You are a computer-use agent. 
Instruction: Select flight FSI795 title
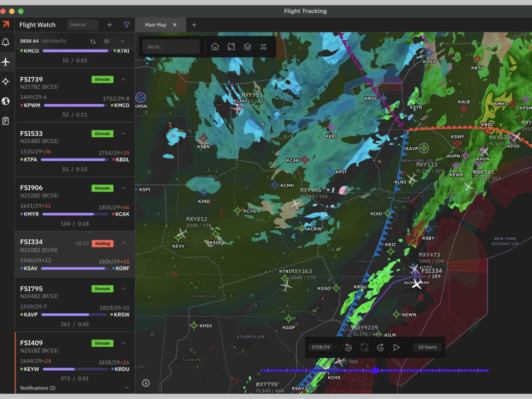[31, 289]
